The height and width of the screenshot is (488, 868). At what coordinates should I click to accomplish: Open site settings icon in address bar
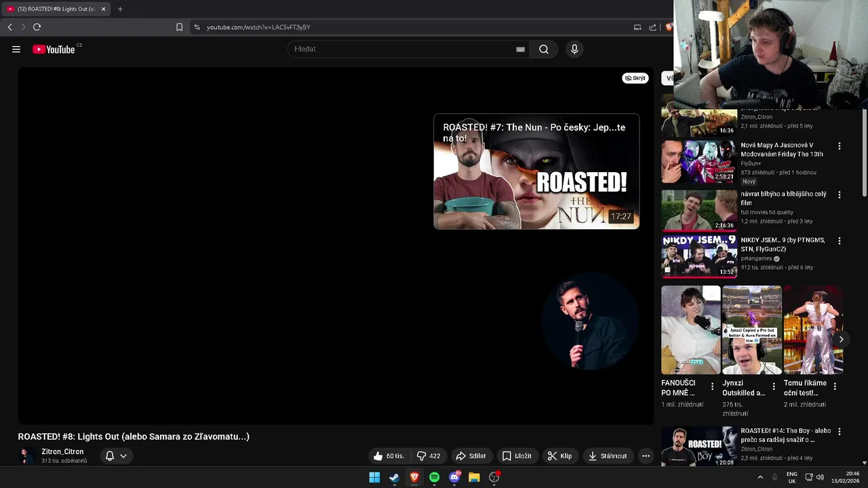197,27
